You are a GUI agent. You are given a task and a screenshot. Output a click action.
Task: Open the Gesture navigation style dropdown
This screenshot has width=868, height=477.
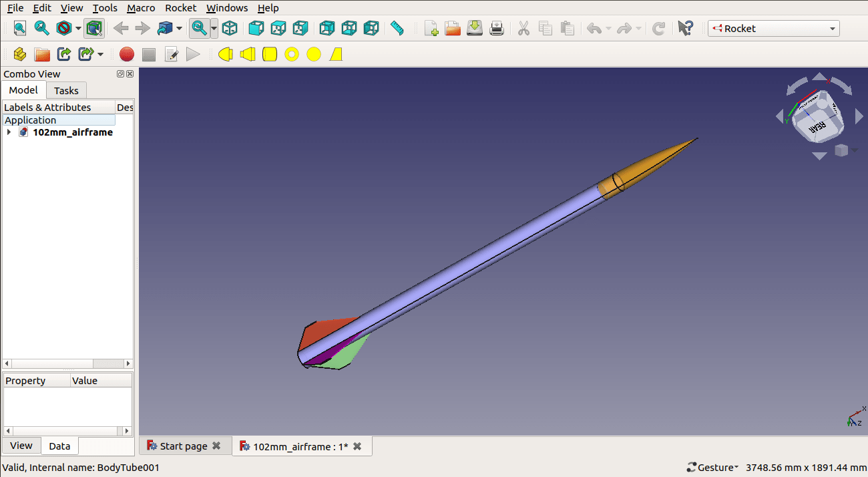tap(712, 467)
